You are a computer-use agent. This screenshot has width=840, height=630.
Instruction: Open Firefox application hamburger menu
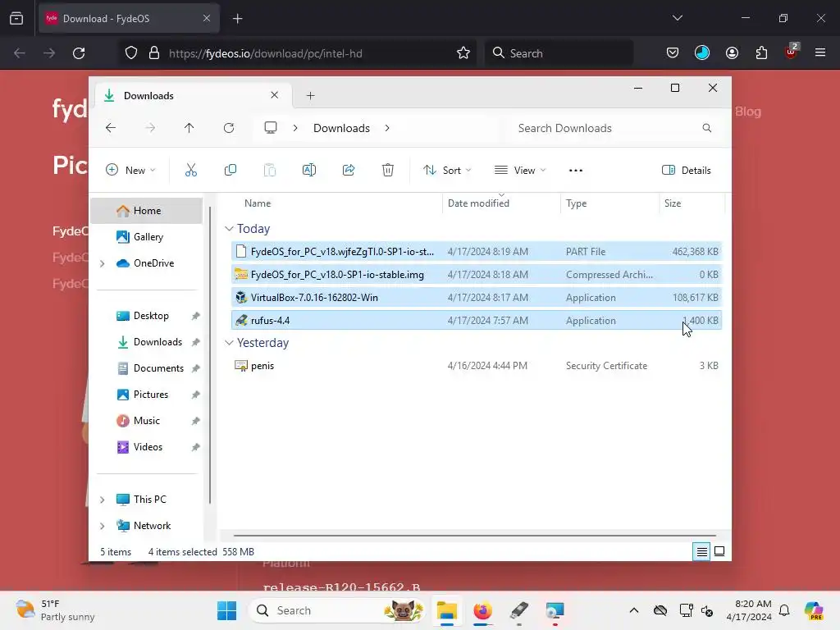(820, 52)
